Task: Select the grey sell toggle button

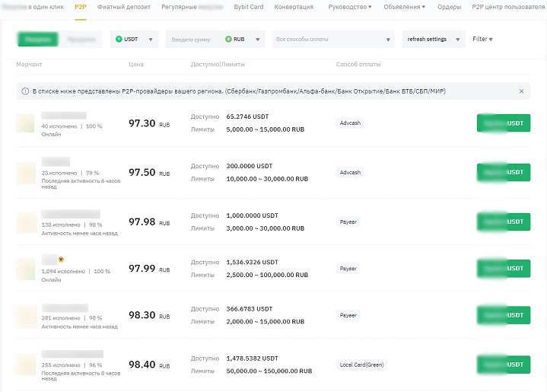Action: (81, 39)
